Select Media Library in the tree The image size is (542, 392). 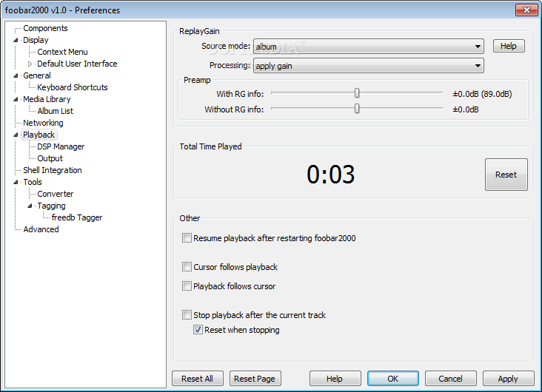[x=47, y=99]
